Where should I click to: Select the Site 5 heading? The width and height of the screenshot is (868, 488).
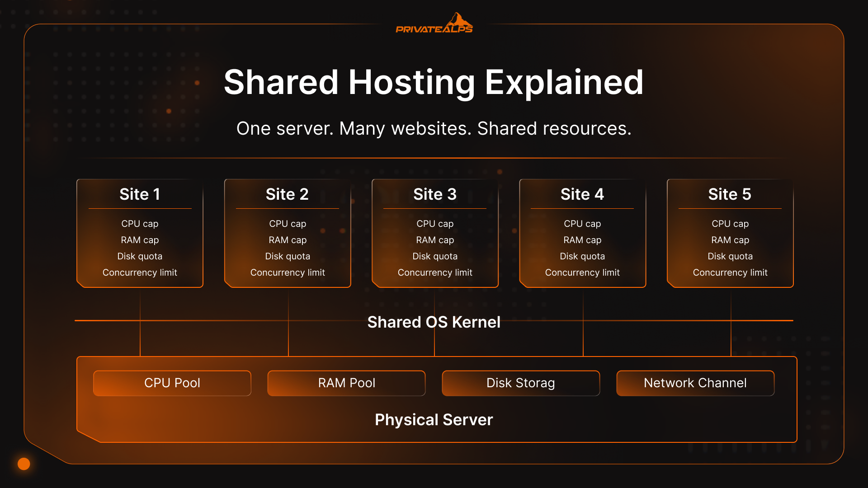[730, 194]
